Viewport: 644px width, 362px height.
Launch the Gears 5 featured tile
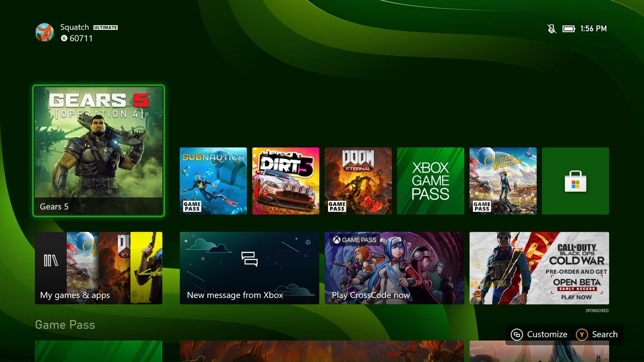99,151
